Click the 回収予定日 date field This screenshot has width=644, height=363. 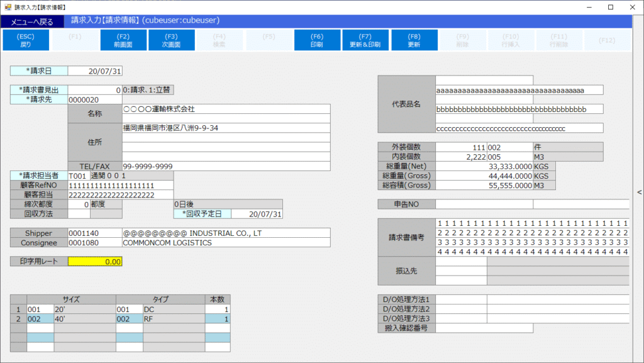(257, 214)
